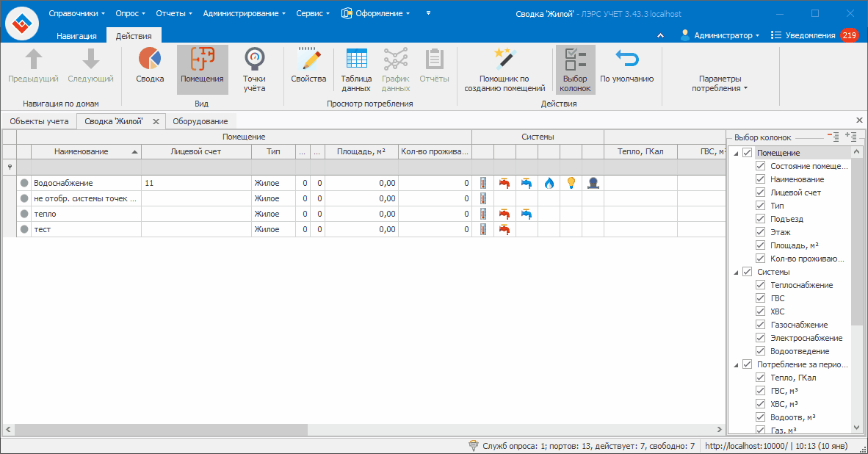Open Свойства with the pencil icon
868x454 pixels.
[x=308, y=66]
